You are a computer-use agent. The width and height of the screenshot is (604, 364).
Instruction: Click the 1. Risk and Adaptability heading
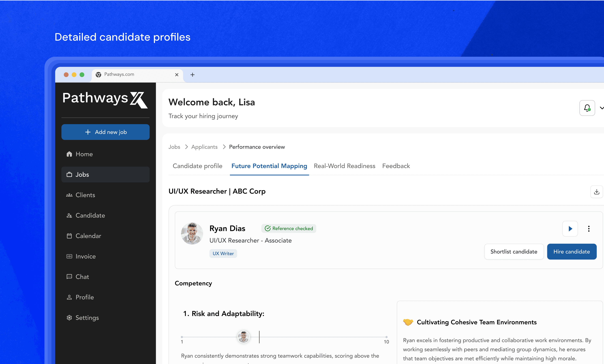point(224,314)
